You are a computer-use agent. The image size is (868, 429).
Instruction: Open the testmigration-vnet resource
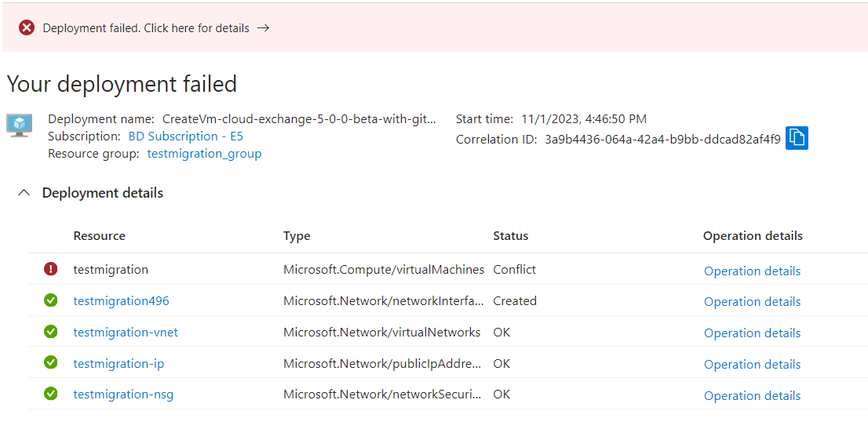click(x=126, y=332)
